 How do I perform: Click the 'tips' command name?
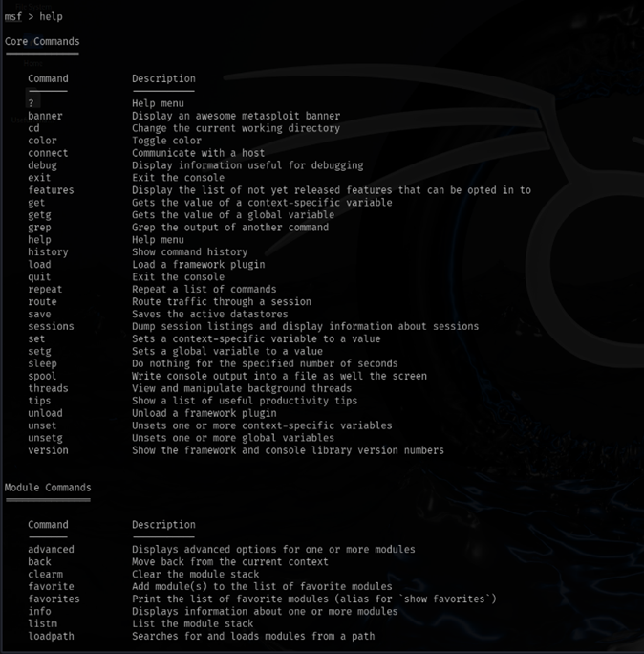(x=39, y=401)
